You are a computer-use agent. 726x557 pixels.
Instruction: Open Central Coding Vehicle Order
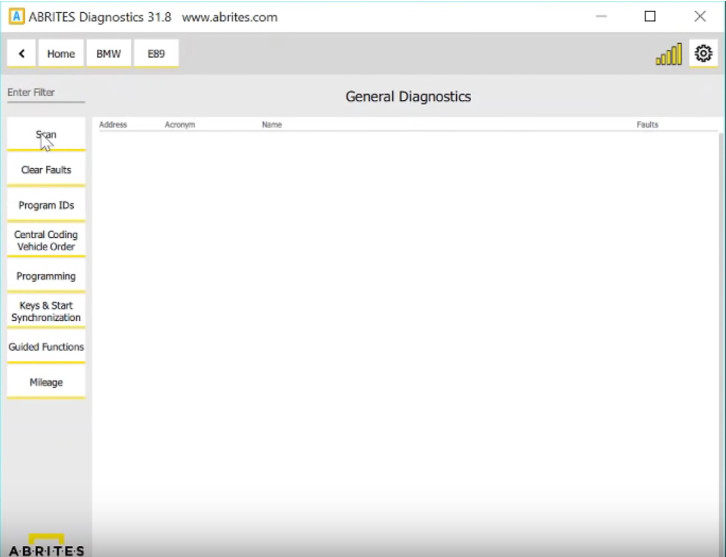[x=46, y=240]
